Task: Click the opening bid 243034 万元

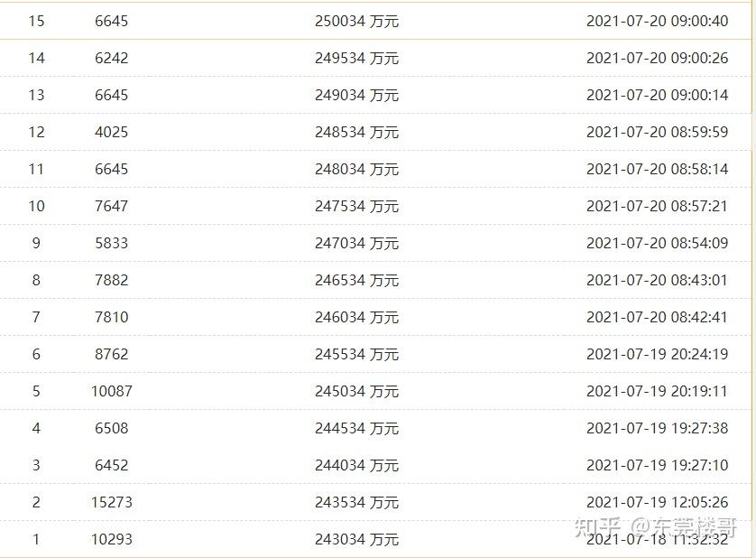Action: tap(356, 539)
